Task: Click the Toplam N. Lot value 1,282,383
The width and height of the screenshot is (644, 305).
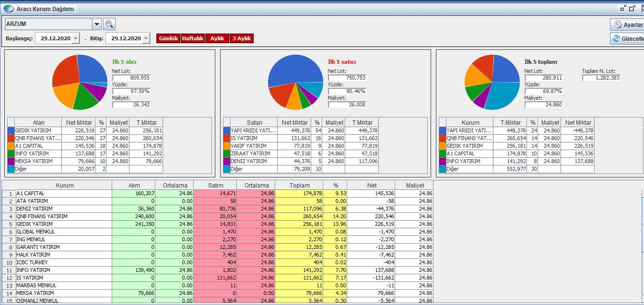Action: point(601,78)
